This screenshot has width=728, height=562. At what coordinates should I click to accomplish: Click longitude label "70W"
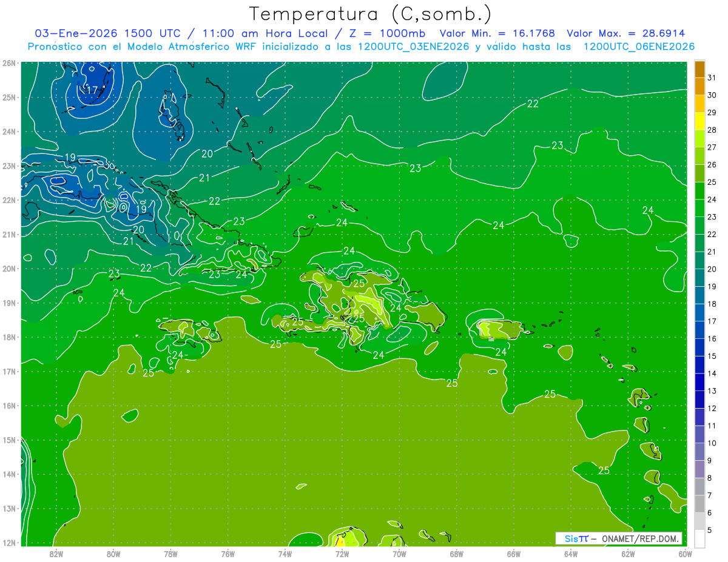[399, 554]
